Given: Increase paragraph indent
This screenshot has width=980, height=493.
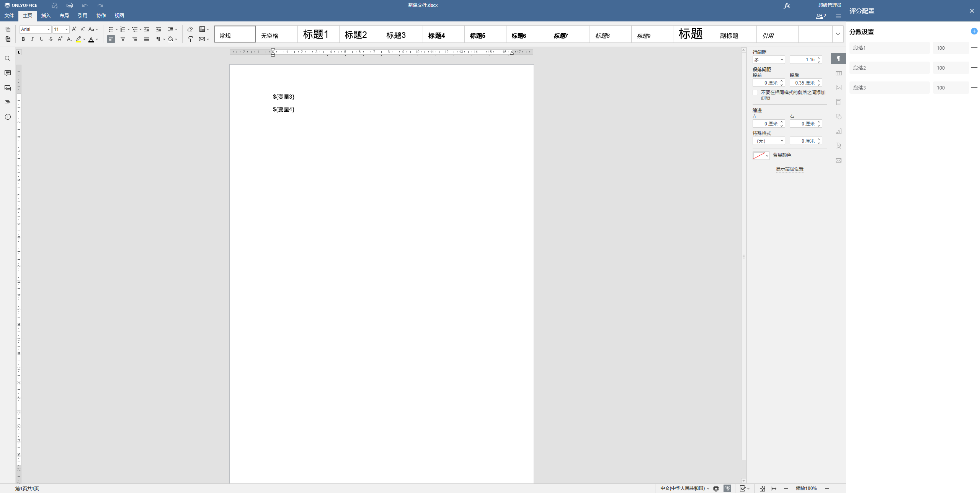Looking at the screenshot, I should tap(158, 29).
